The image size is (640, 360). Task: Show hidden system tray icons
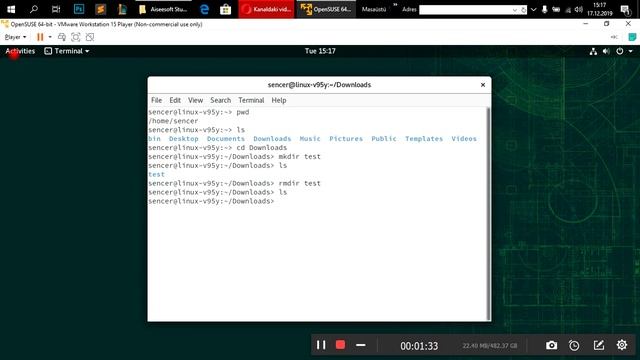click(533, 9)
